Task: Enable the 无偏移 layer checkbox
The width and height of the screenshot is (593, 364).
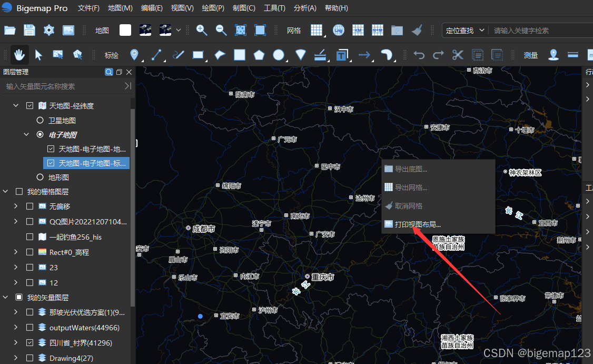Action: (29, 206)
